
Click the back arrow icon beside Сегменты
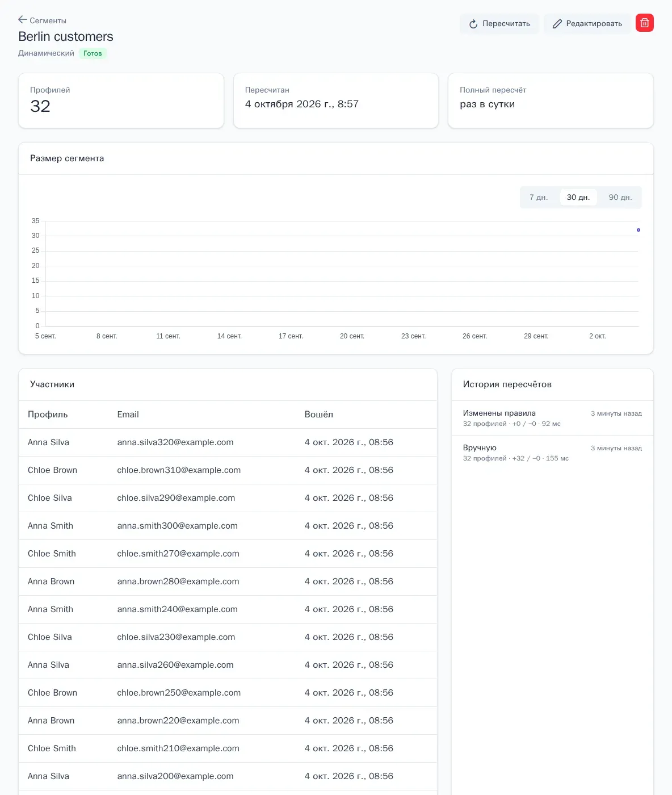tap(23, 20)
